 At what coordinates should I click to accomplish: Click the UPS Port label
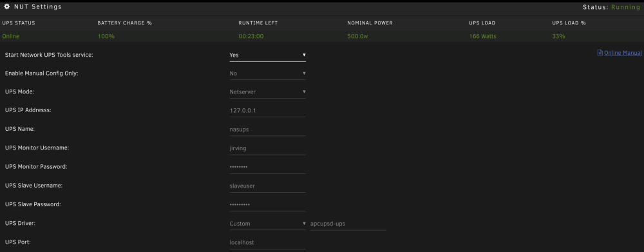click(17, 242)
